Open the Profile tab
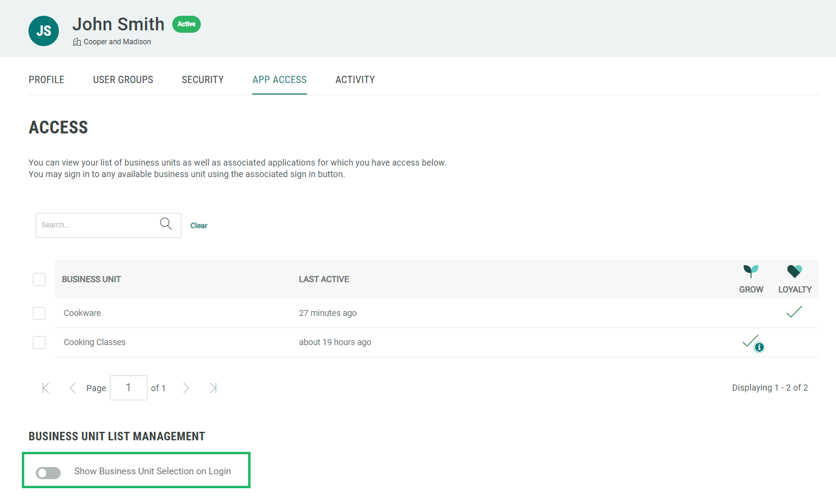The image size is (836, 504). 47,79
